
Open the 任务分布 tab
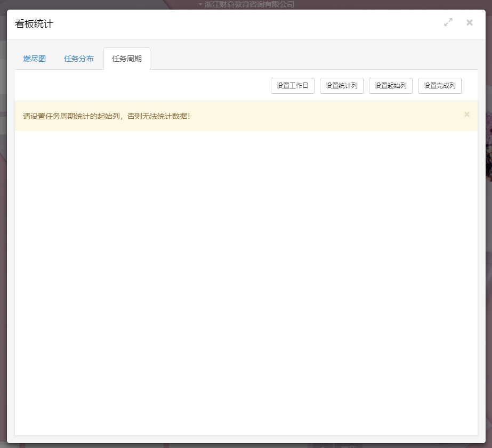(78, 59)
